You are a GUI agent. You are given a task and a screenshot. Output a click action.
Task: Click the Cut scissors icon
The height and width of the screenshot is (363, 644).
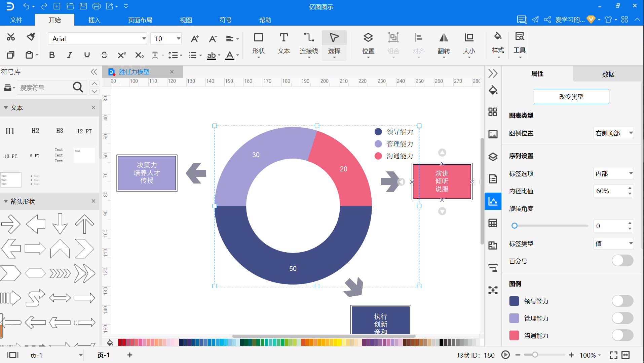[11, 37]
